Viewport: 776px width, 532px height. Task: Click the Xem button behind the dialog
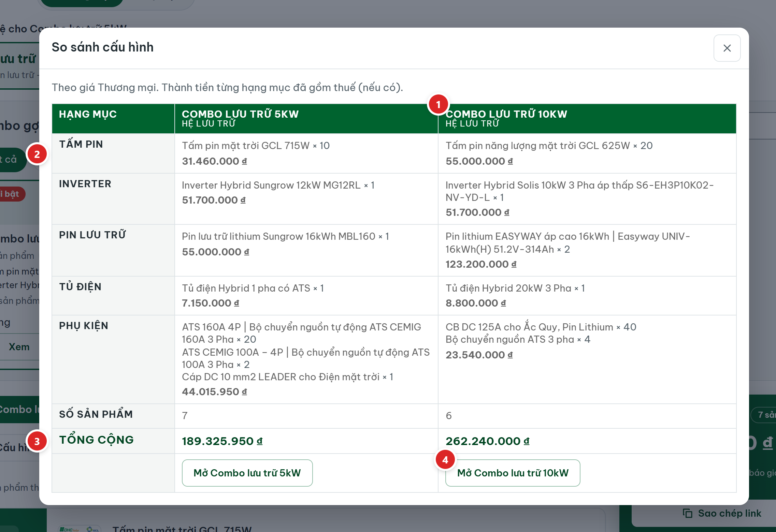[x=19, y=347]
